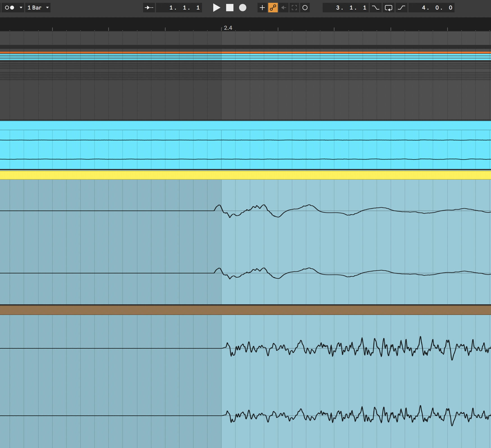Click the MIDI Arrangement Overdub plus icon

click(262, 8)
